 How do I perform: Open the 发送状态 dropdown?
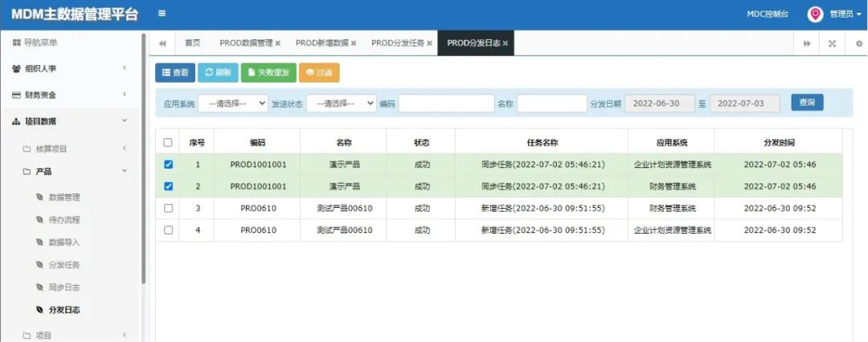[x=342, y=104]
